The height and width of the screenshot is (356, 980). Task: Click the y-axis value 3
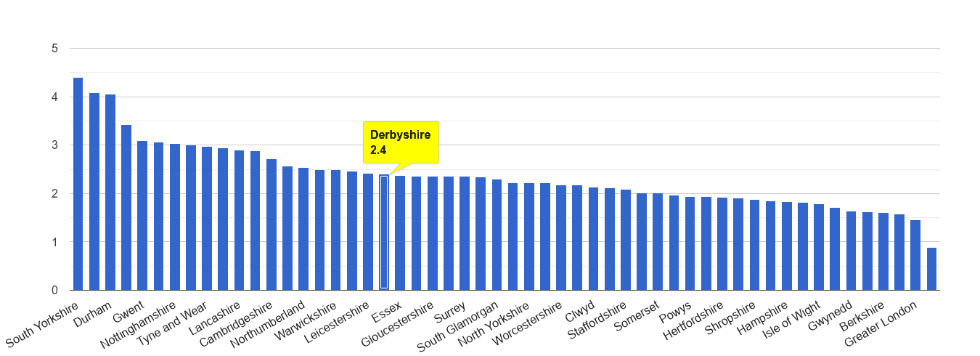pyautogui.click(x=54, y=145)
